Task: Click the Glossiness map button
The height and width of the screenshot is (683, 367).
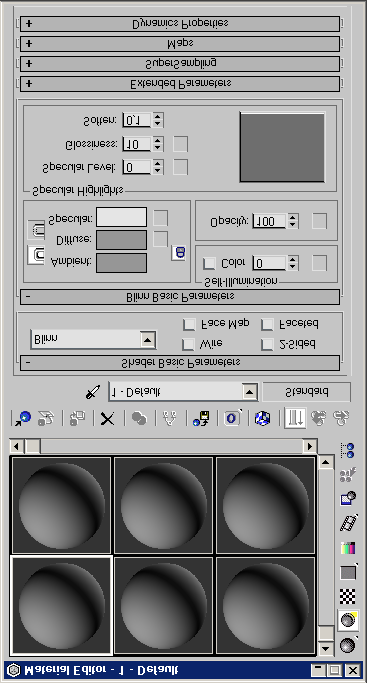Action: 181,144
